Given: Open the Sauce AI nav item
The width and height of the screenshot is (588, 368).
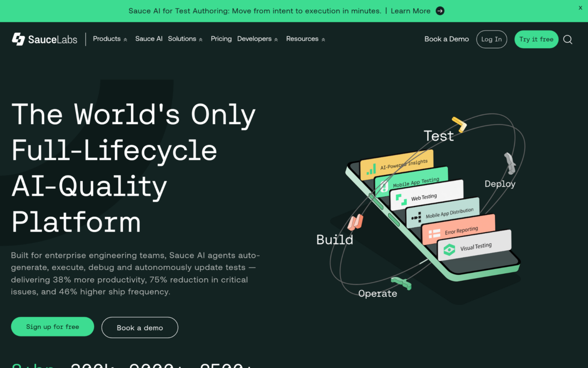Looking at the screenshot, I should coord(149,39).
